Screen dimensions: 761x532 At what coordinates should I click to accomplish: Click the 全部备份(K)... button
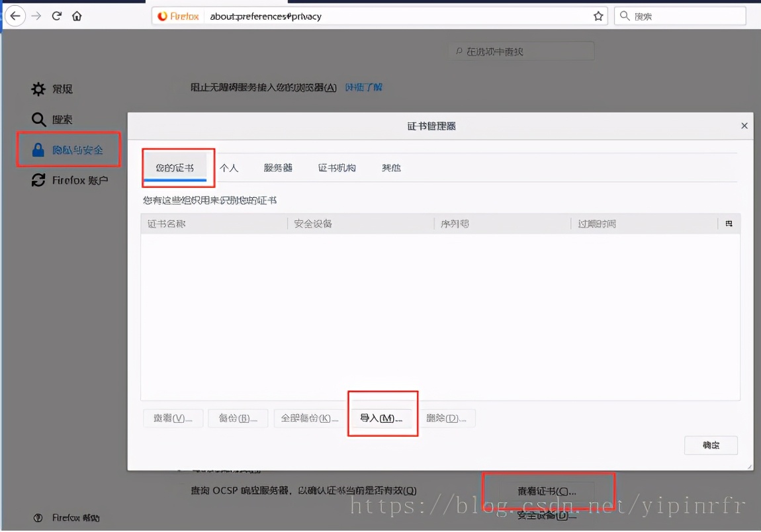pos(310,418)
